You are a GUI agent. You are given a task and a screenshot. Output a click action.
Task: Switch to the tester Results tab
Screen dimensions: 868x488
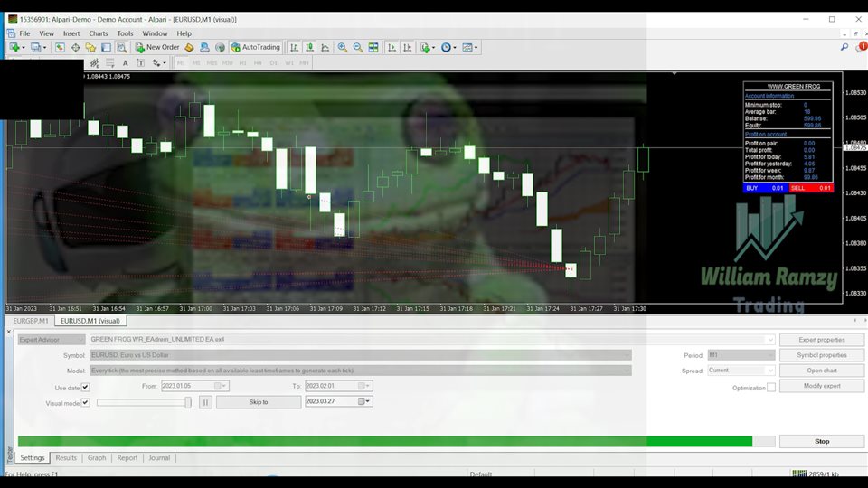66,458
